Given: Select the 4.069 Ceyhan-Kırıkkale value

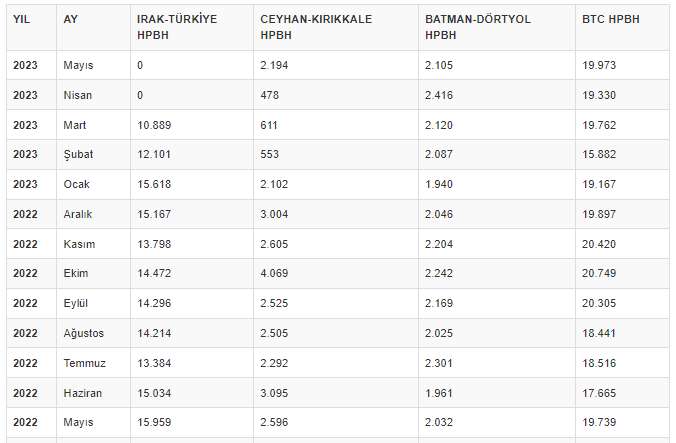Looking at the screenshot, I should click(275, 274).
